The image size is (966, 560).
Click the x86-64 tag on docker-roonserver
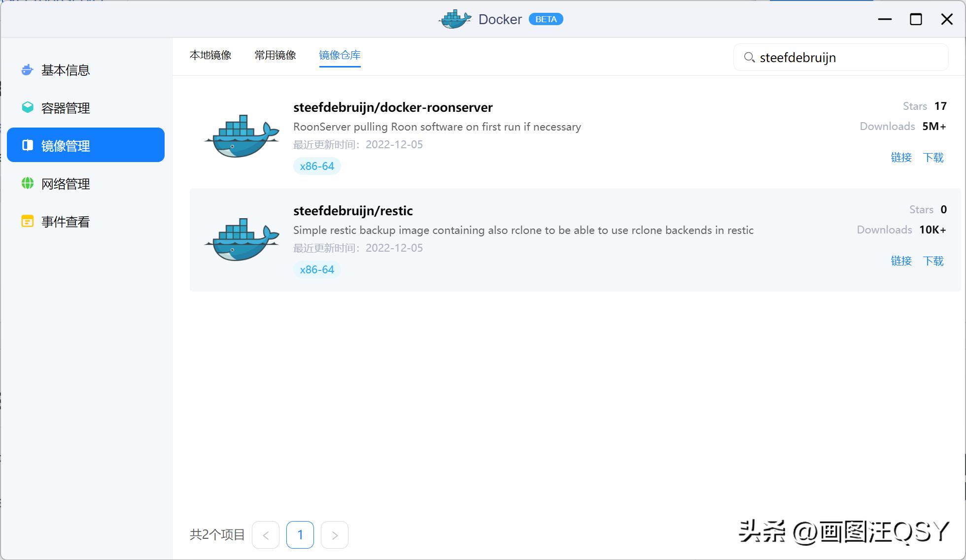click(x=317, y=166)
